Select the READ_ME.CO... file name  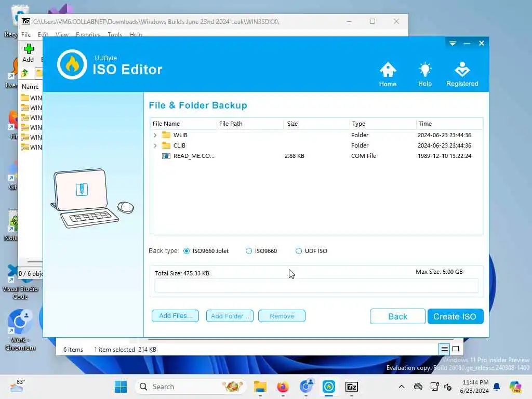pyautogui.click(x=194, y=156)
